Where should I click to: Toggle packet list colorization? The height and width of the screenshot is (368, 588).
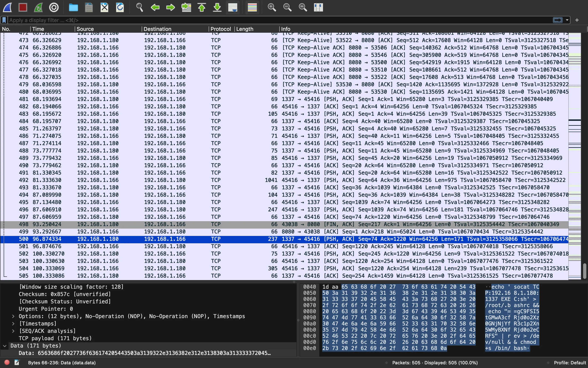click(x=252, y=7)
